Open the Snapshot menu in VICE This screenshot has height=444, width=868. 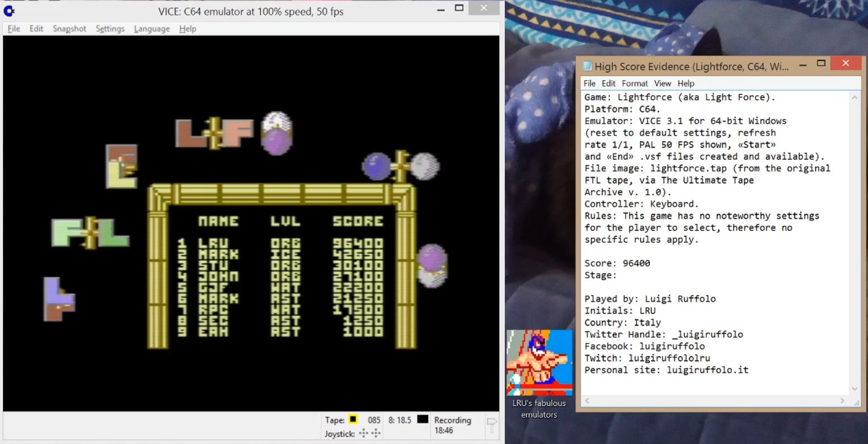(x=69, y=29)
